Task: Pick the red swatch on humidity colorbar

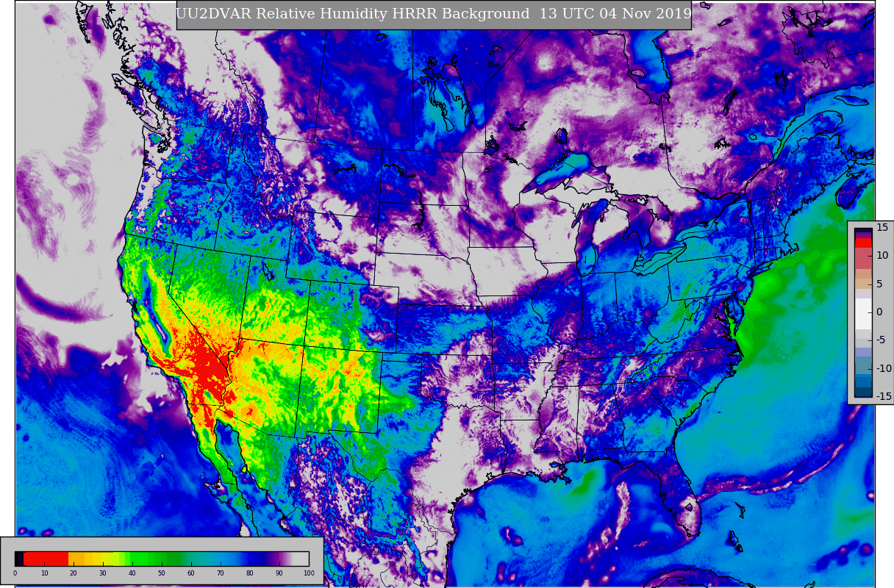Action: (46, 559)
